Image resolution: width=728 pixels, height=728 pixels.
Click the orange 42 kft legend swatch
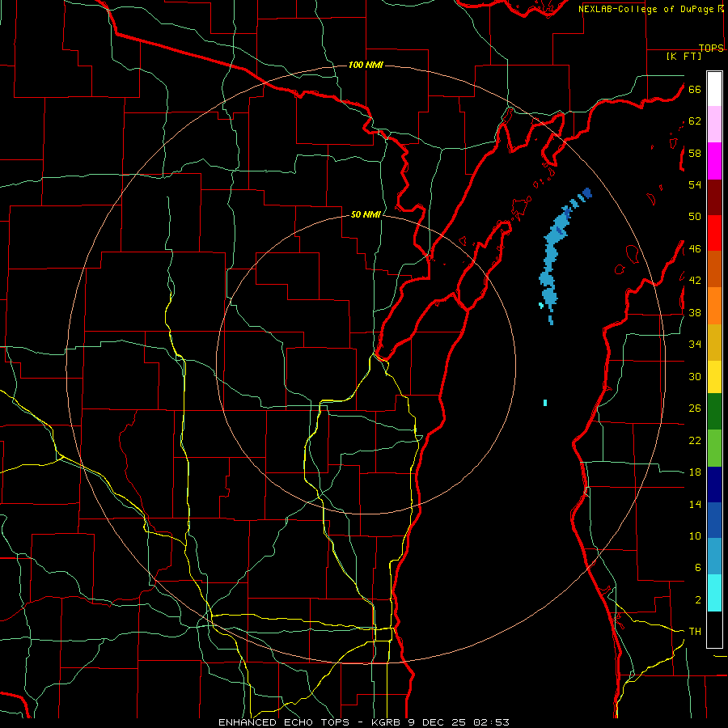click(714, 306)
